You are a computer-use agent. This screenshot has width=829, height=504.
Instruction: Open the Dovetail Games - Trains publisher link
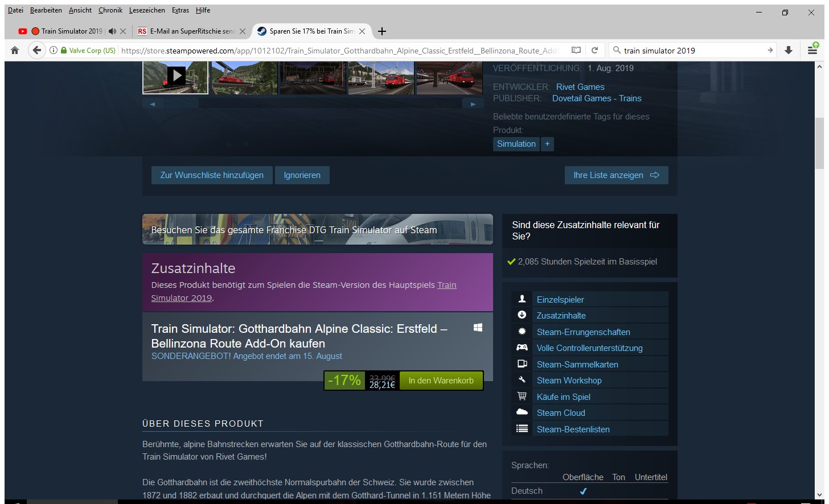click(597, 98)
